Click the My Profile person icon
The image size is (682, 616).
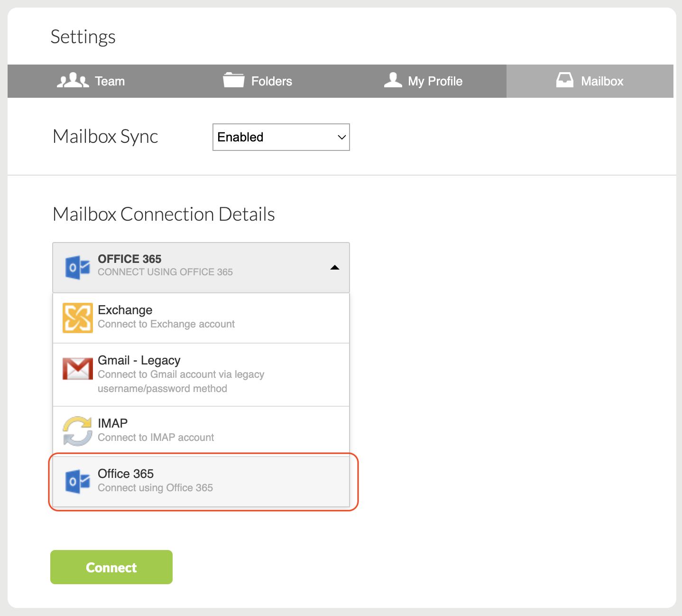393,80
